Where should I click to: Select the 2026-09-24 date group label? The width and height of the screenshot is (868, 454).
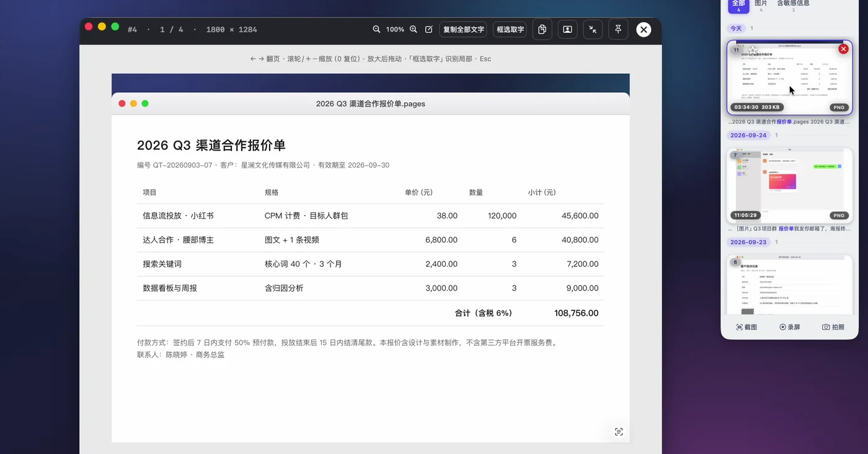(748, 135)
